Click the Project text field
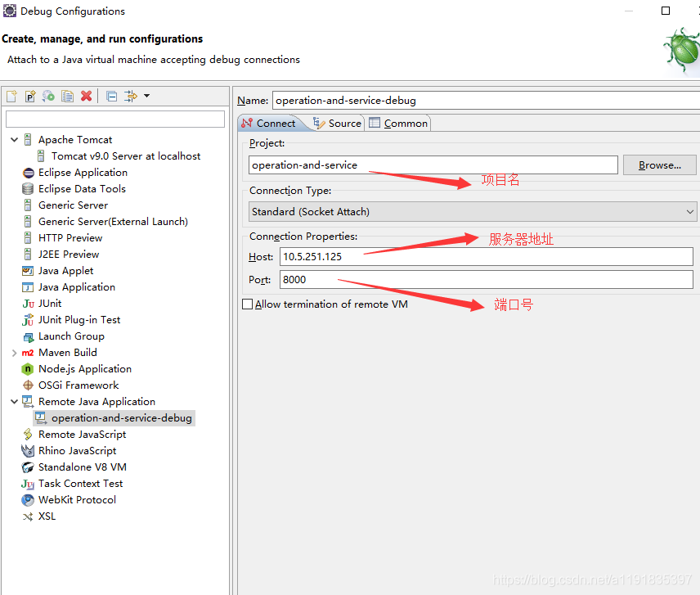Viewport: 700px width, 595px height. point(433,165)
